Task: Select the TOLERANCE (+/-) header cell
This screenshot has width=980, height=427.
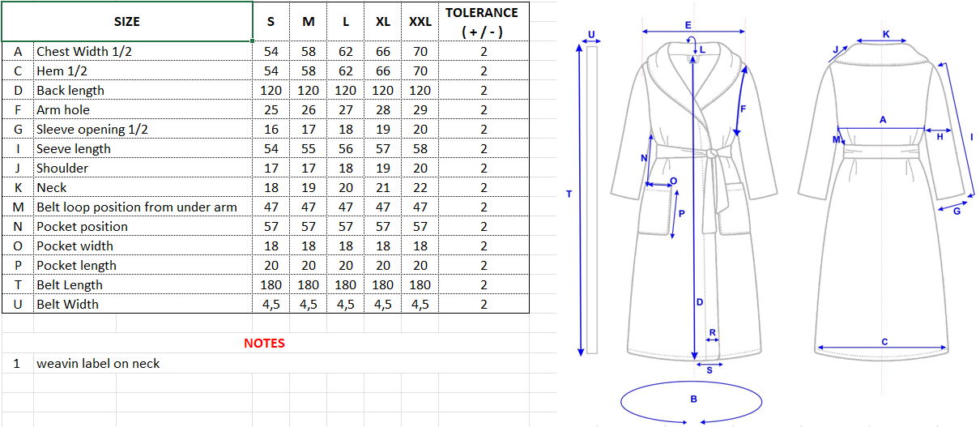Action: 484,22
